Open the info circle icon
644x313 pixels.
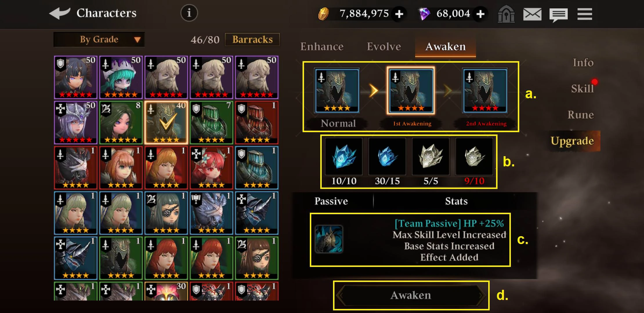[189, 13]
